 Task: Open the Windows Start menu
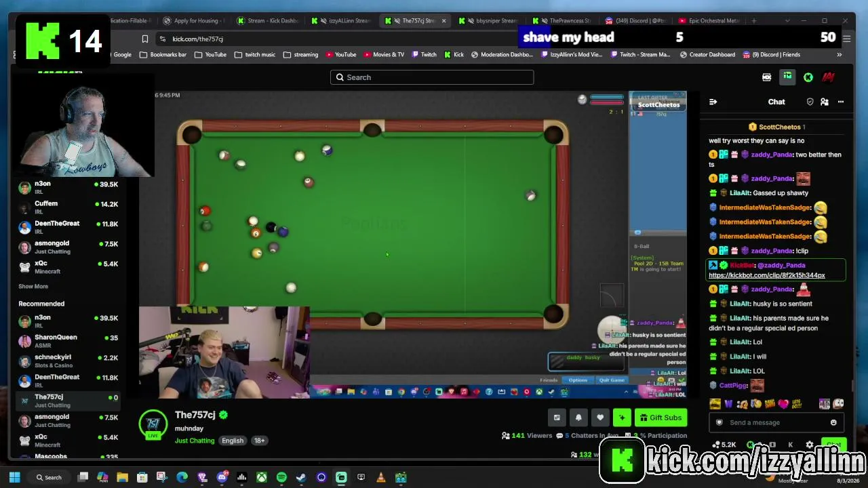(x=14, y=477)
